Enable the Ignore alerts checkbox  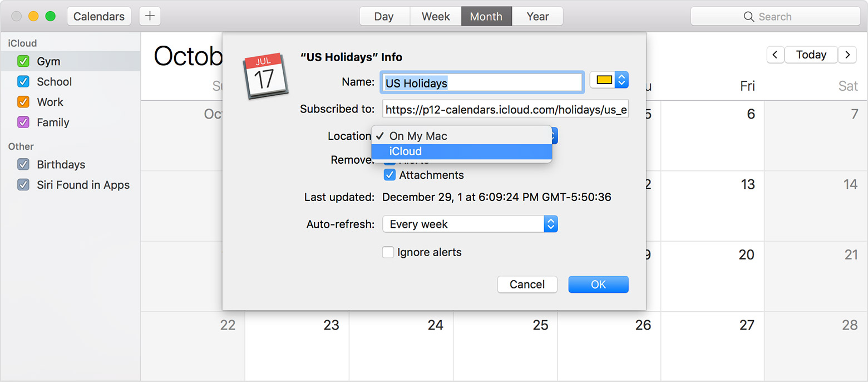click(388, 252)
